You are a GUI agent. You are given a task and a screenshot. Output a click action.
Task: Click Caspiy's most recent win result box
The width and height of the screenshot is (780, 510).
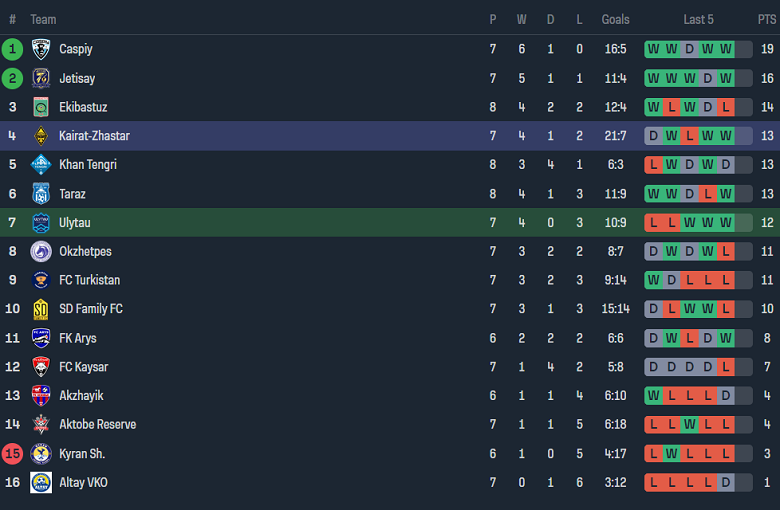725,49
